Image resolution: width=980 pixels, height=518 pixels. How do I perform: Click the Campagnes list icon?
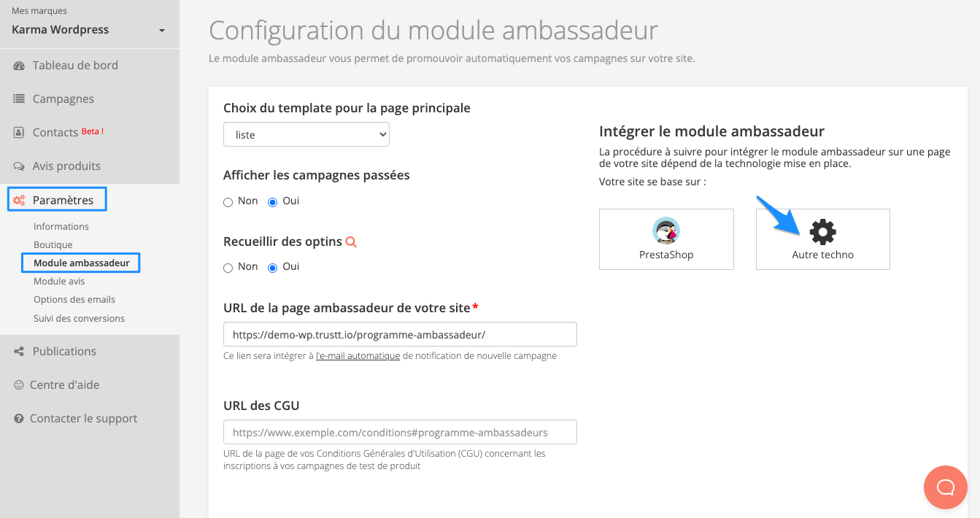20,99
